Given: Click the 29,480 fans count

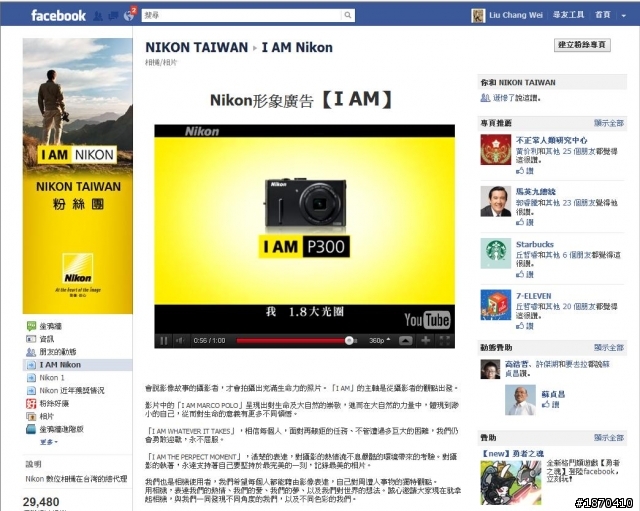Looking at the screenshot, I should pos(41,502).
